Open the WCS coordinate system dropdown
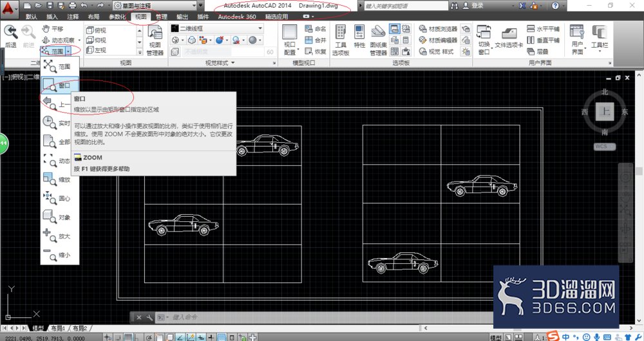Viewport: 644px width, 341px height. point(605,147)
